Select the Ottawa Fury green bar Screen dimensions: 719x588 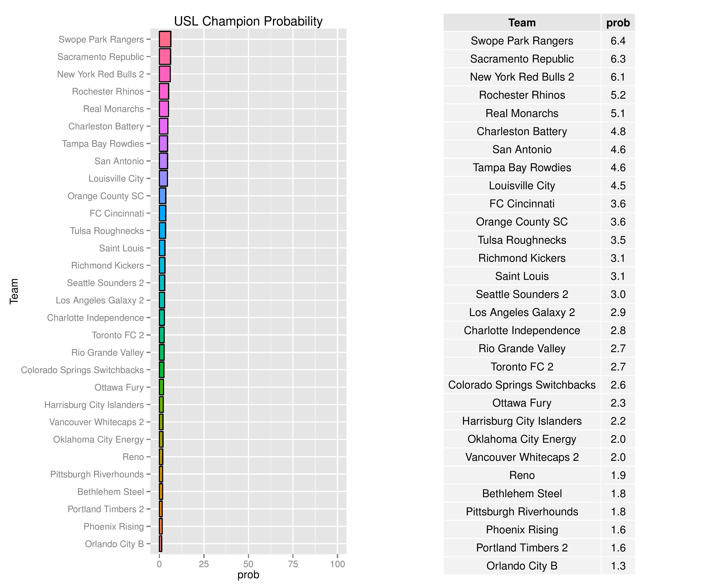(x=161, y=387)
